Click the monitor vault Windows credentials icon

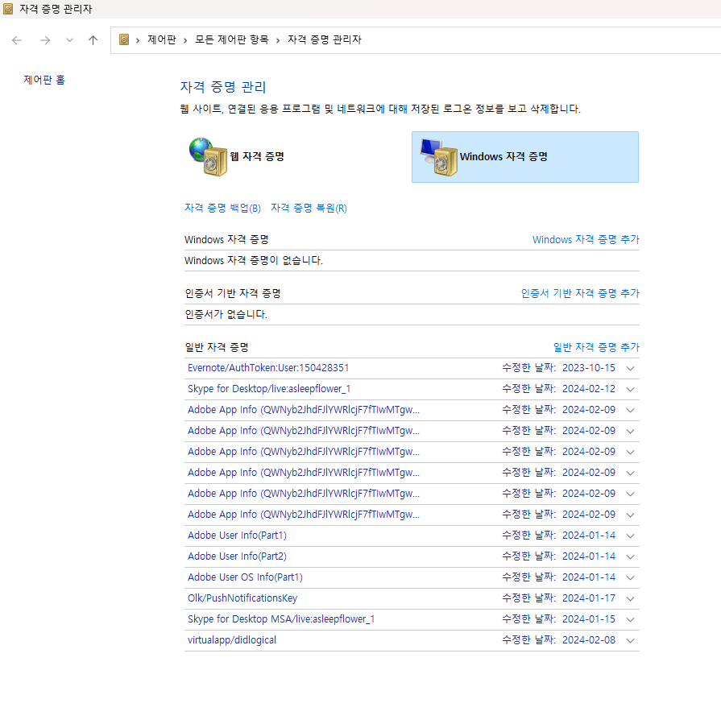click(439, 157)
